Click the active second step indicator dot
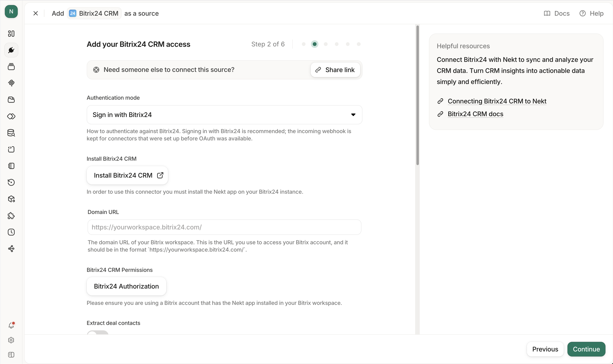Screen dimensions: 613x364 315,44
